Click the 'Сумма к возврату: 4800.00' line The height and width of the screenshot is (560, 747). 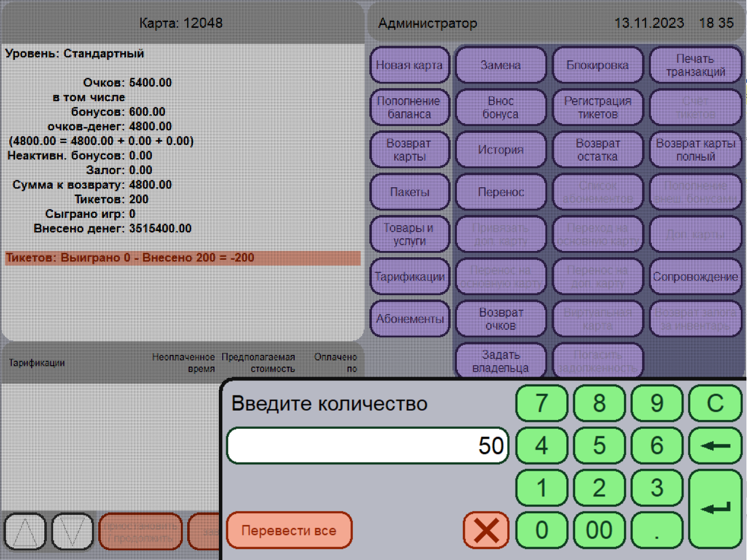pos(92,185)
